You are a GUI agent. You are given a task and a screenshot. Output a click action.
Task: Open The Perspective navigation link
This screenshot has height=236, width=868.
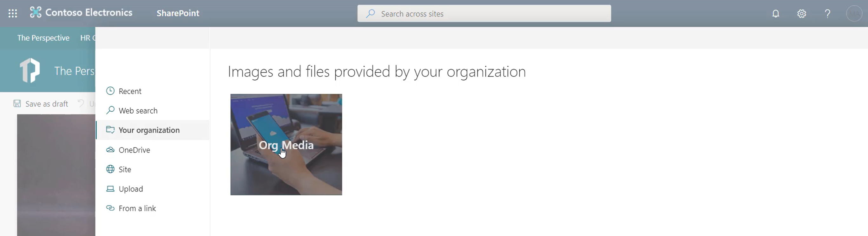[x=43, y=38]
